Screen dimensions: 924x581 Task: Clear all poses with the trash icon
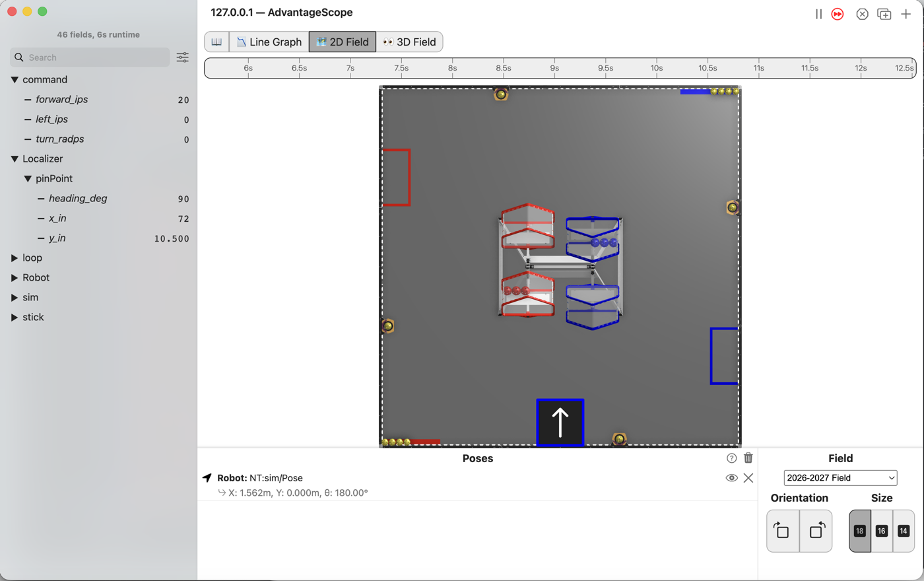pyautogui.click(x=748, y=458)
